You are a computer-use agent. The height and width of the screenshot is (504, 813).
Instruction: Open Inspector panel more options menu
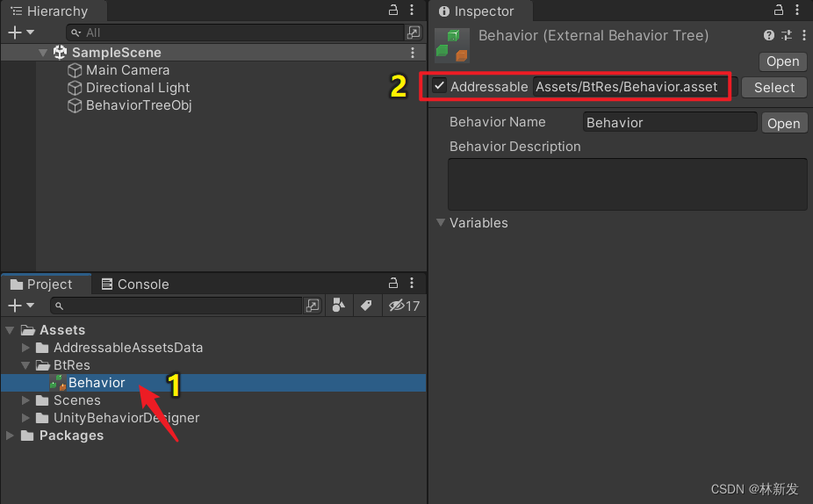(x=797, y=10)
